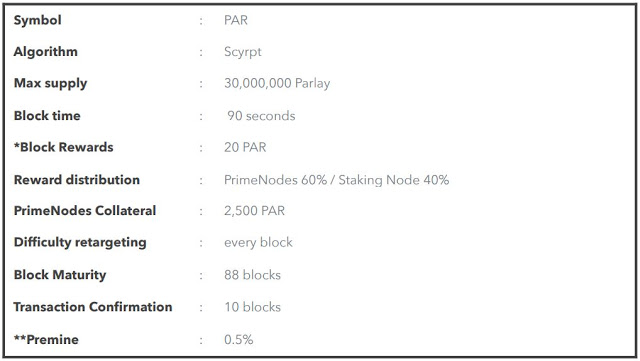Select the 30,000,000 Parlay value

(277, 83)
